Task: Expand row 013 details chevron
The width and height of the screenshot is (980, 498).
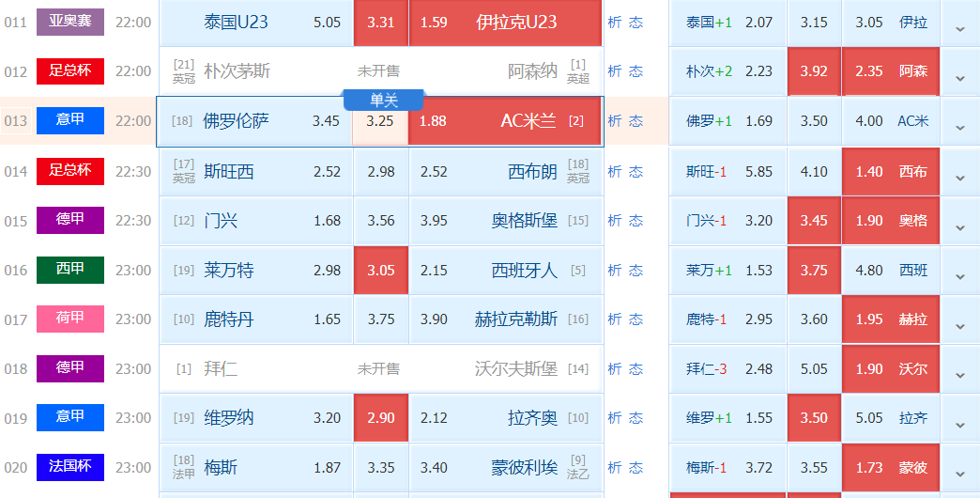Action: pos(960,128)
